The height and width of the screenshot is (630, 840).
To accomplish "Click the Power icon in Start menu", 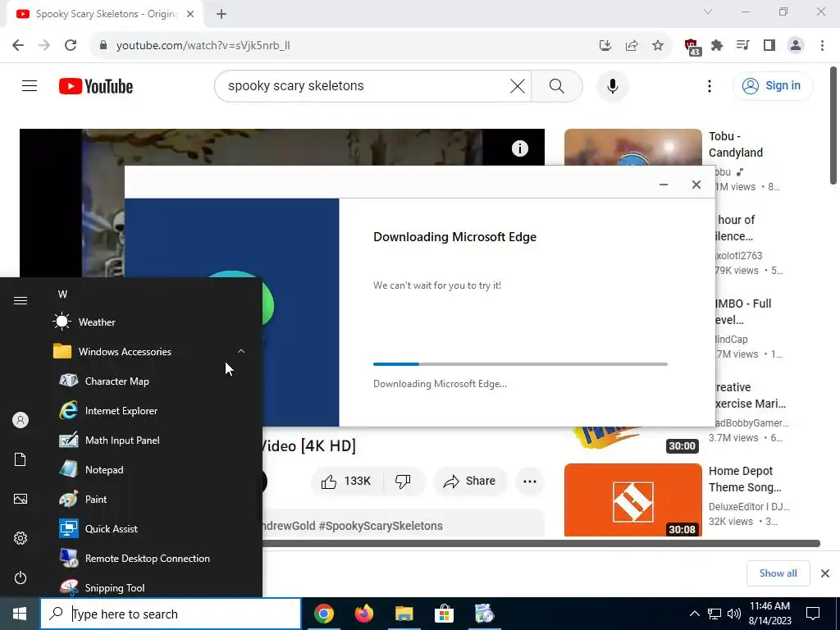I will 21,577.
